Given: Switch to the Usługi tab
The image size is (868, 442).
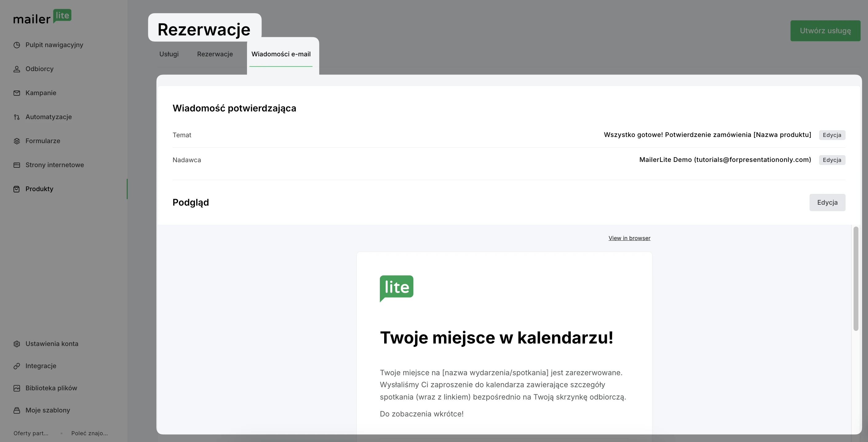Looking at the screenshot, I should click(x=169, y=54).
